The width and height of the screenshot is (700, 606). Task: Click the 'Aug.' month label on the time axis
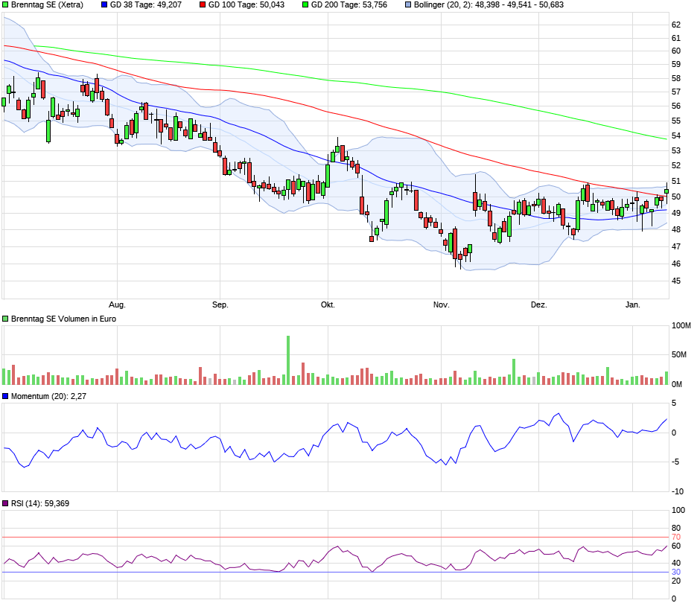117,305
